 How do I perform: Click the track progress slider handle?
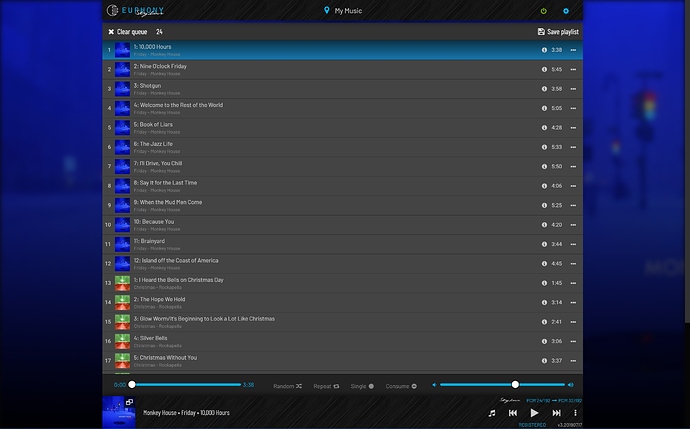click(x=132, y=385)
